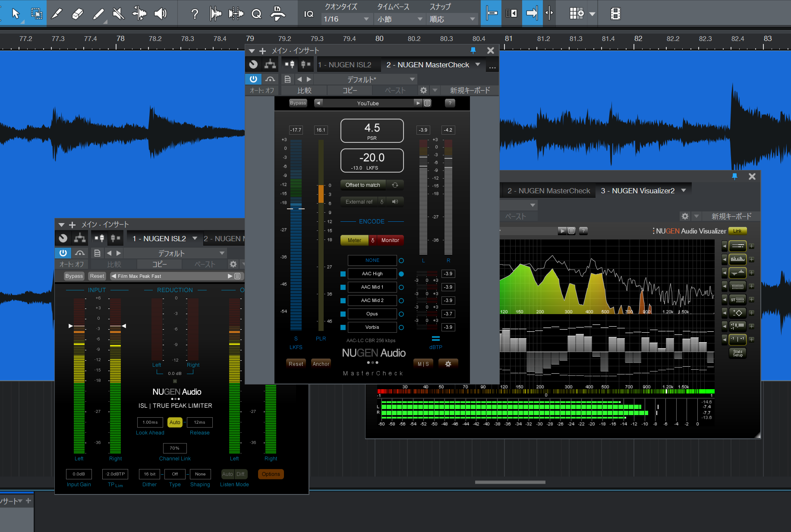The height and width of the screenshot is (532, 791).
Task: Click the Visualizer Link button
Action: (737, 231)
